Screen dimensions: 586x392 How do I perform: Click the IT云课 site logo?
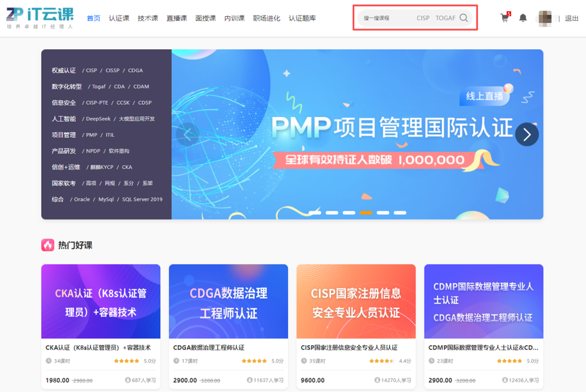[40, 18]
